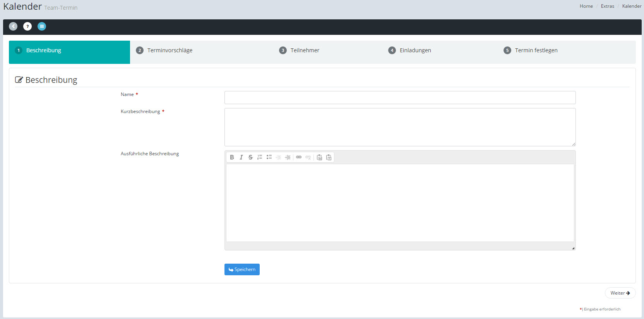The height and width of the screenshot is (319, 644).
Task: Toggle bold formatting in the editor
Action: coord(232,157)
